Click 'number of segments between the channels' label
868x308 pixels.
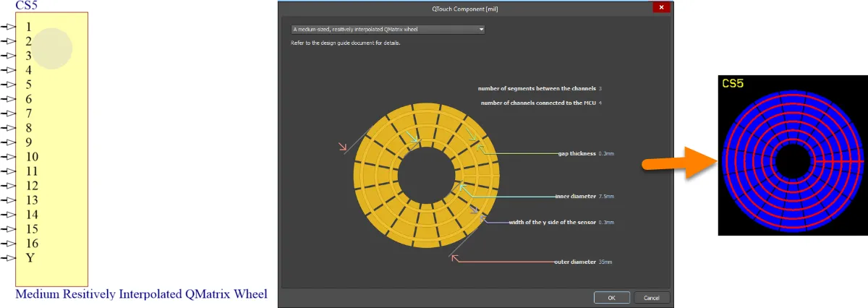click(x=537, y=88)
